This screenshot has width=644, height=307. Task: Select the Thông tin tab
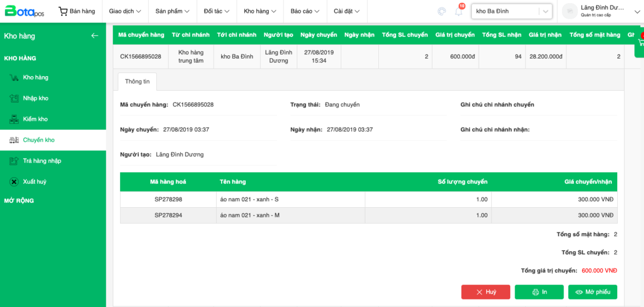coord(137,82)
